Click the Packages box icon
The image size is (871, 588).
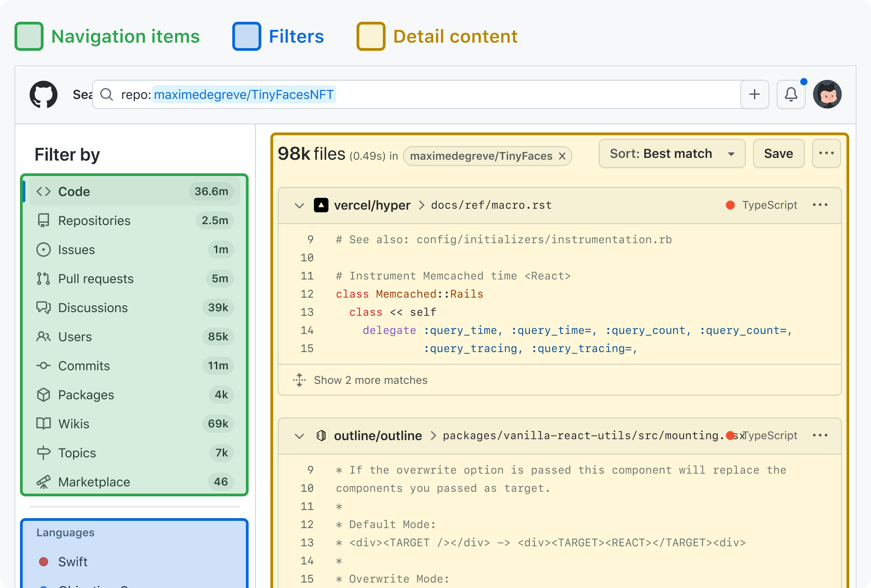[x=44, y=395]
